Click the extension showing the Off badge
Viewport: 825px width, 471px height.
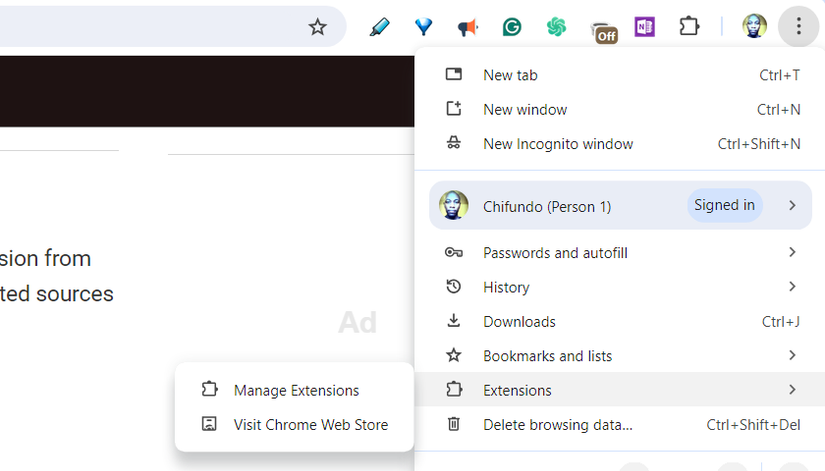(x=602, y=30)
